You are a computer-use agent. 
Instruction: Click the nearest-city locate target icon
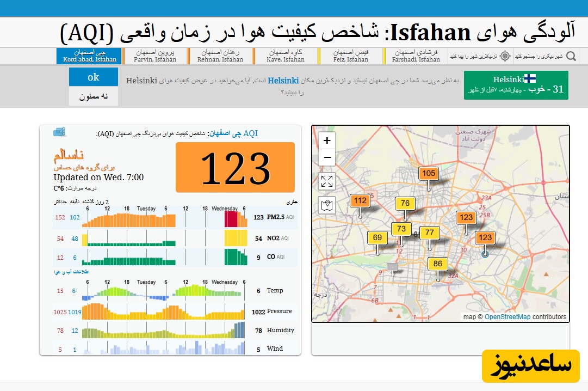point(505,56)
